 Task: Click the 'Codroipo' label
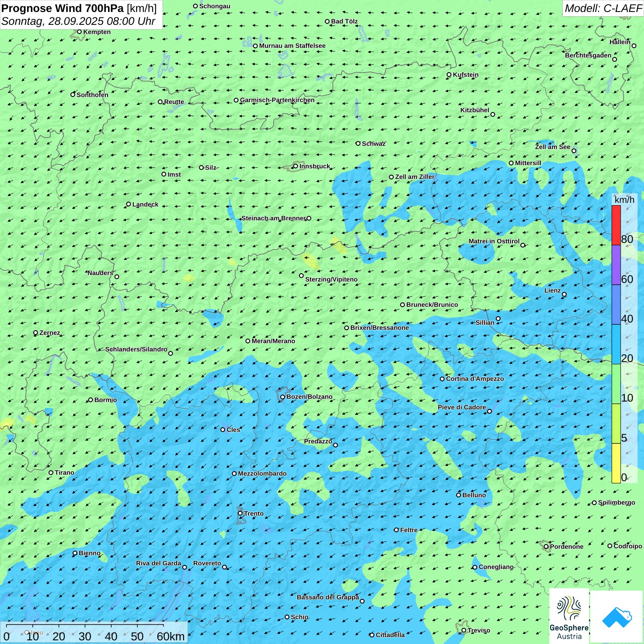coord(628,546)
